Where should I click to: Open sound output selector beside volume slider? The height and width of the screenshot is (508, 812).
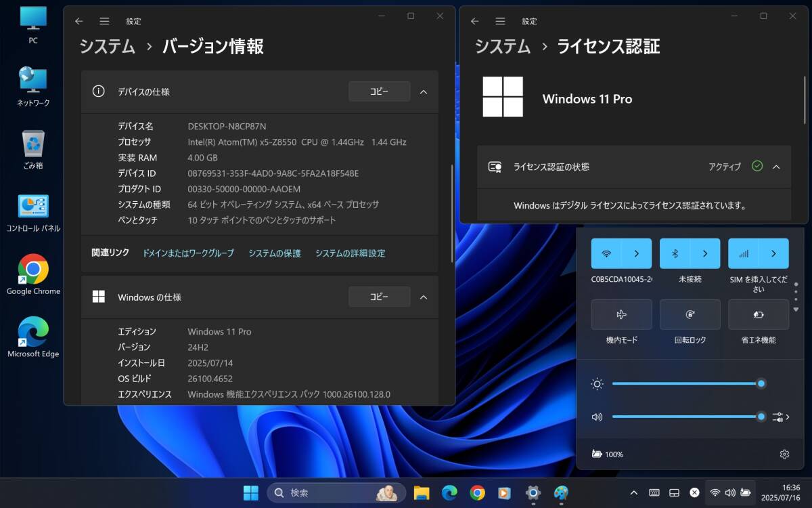coord(781,417)
